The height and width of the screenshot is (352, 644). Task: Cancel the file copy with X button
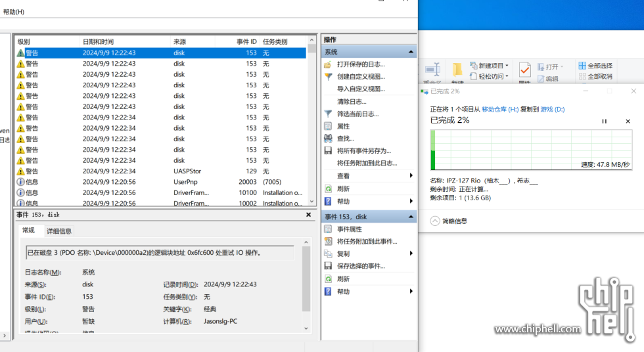(x=628, y=121)
